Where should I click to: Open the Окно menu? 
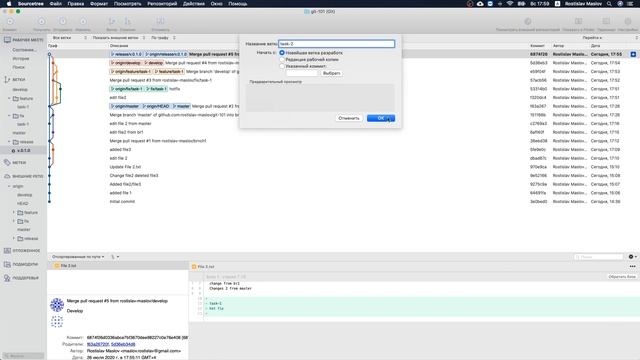tap(216, 4)
